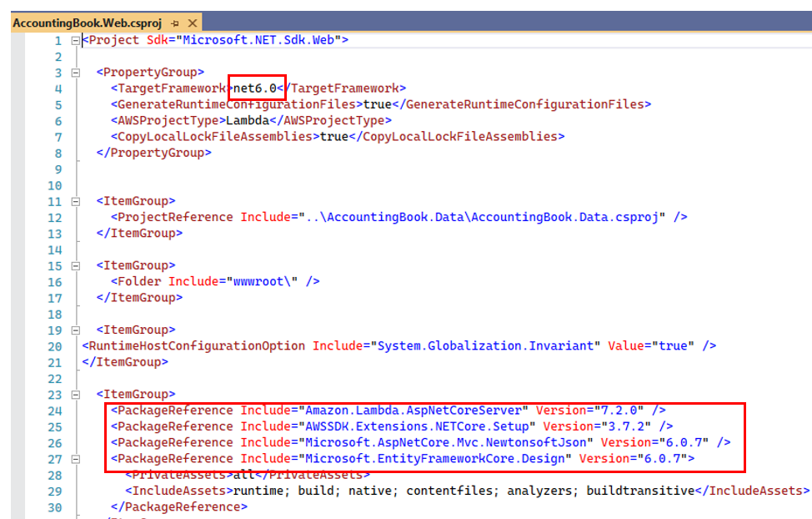Pin the AccountingBook.Web.csproj tab
The image size is (812, 519).
[175, 23]
